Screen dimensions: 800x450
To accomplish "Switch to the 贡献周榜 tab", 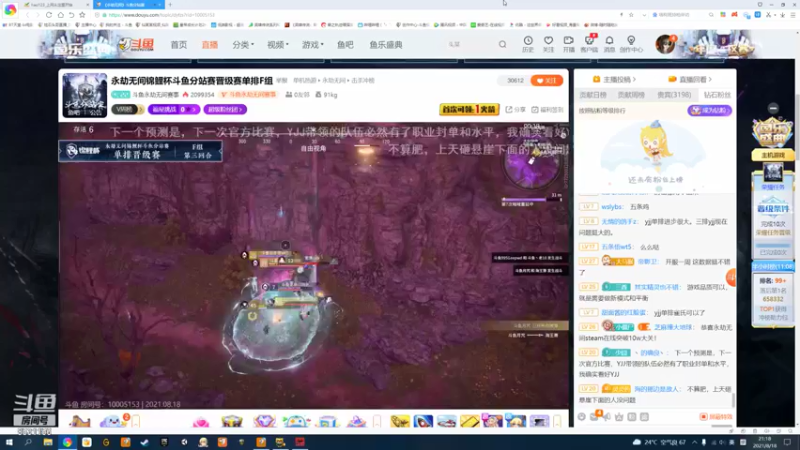I will (631, 95).
